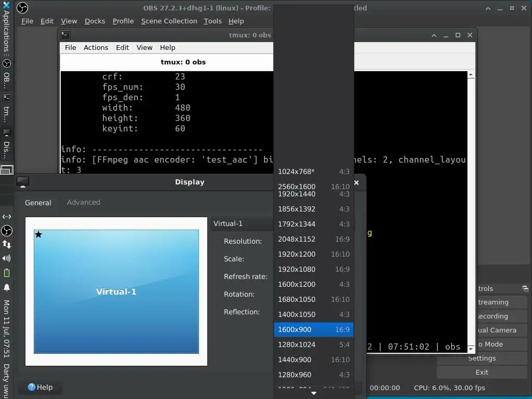This screenshot has height=399, width=532.
Task: Select resolution 1680x1050 from the list
Action: [x=313, y=299]
